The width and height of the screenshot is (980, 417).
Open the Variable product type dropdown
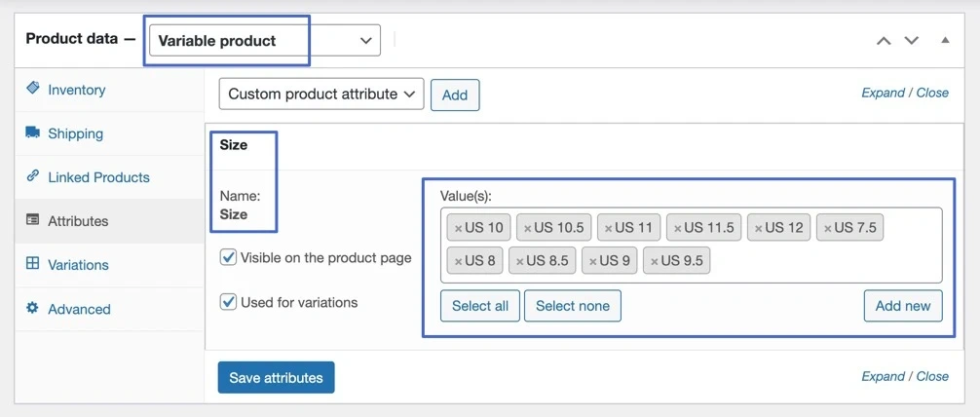click(264, 41)
